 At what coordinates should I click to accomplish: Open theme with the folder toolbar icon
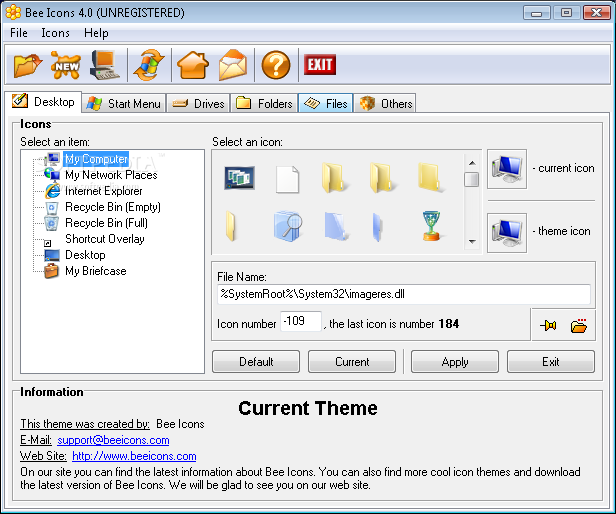28,65
